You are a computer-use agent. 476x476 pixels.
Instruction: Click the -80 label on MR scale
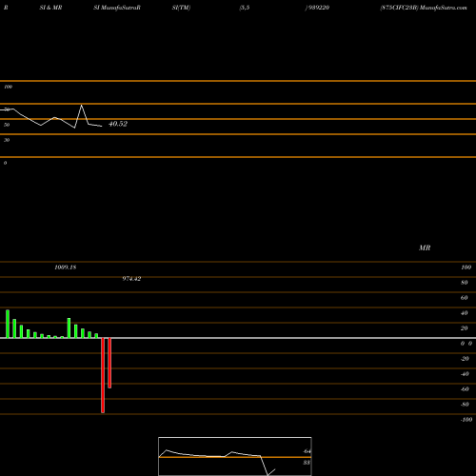[x=465, y=405]
